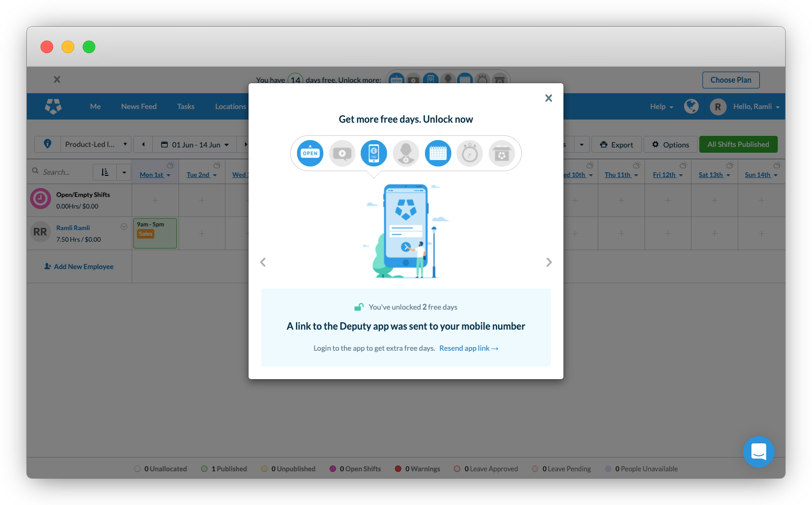The image size is (812, 505).
Task: Open the News Feed menu item
Action: [x=138, y=106]
